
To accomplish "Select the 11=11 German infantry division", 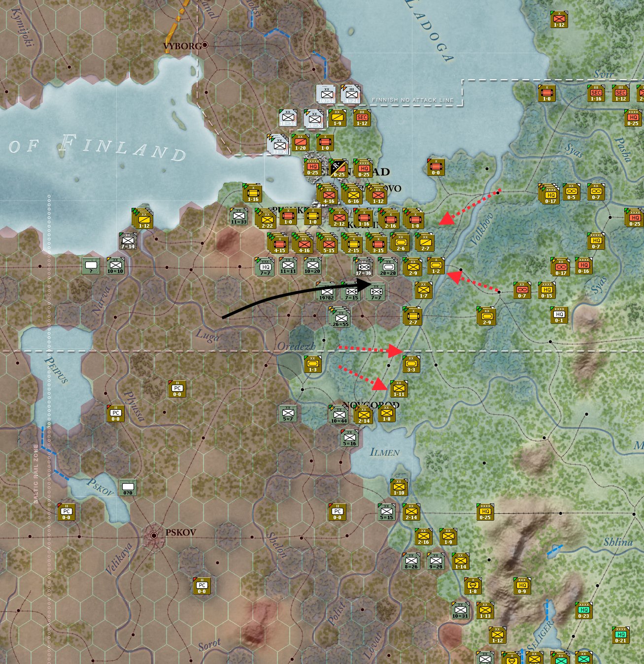I will [x=288, y=266].
